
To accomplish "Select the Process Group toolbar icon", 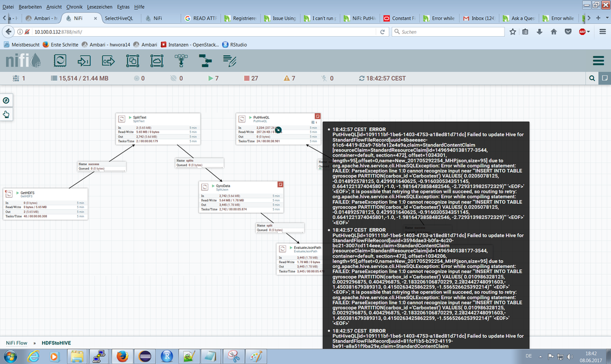I will click(133, 61).
